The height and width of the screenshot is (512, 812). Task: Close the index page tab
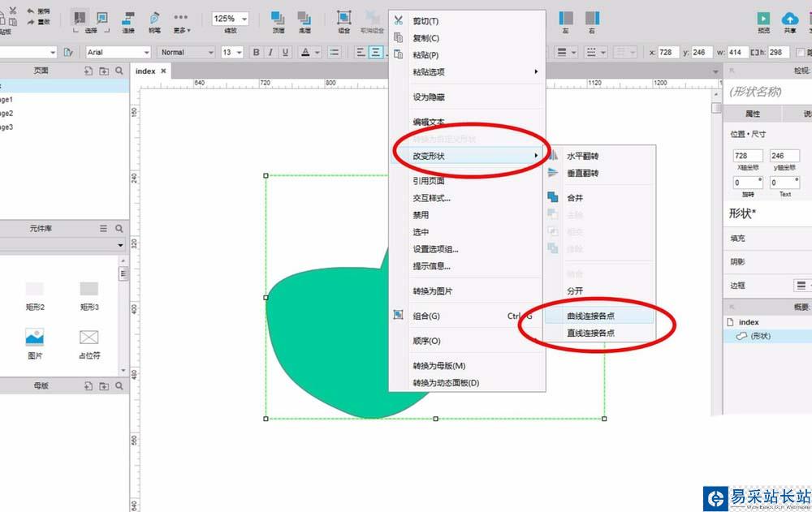(163, 71)
